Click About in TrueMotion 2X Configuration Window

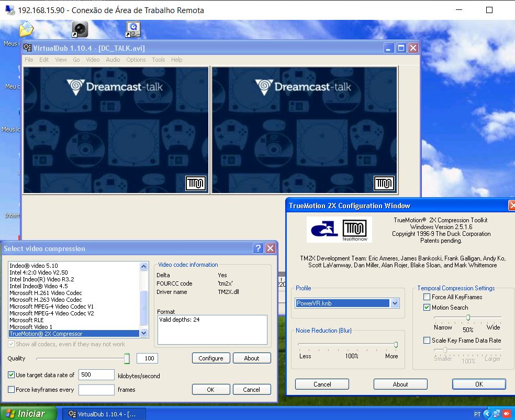tap(400, 384)
